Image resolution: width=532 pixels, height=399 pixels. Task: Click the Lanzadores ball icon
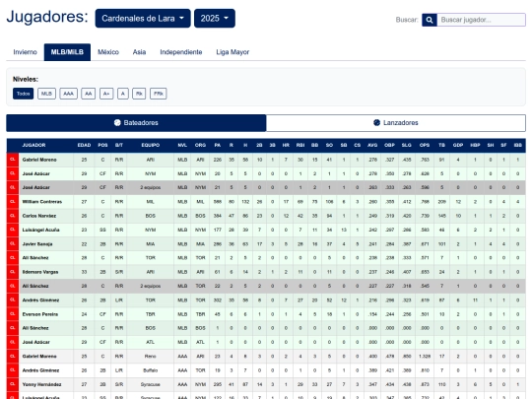[376, 123]
